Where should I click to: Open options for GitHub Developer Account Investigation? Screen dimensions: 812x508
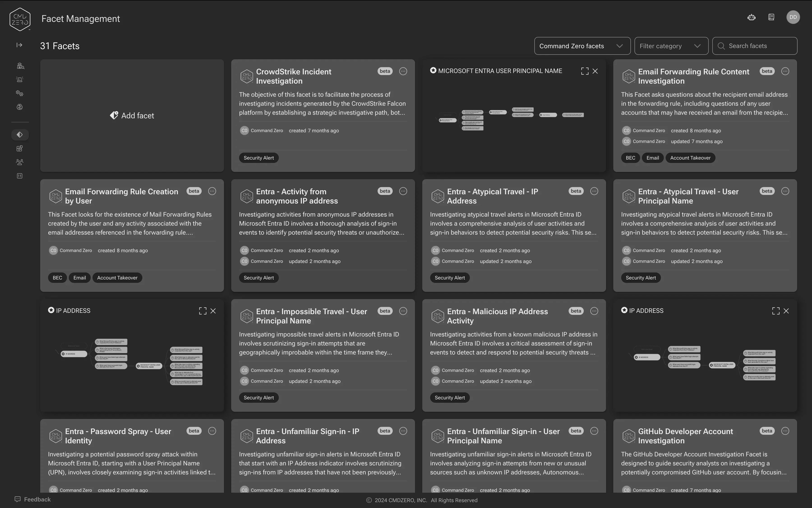[x=785, y=431]
